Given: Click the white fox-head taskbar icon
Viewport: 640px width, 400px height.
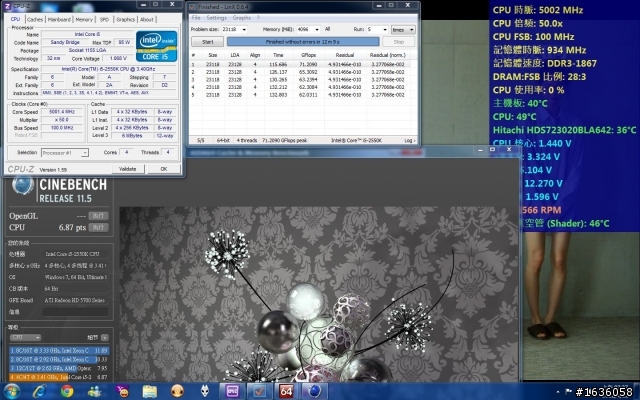Looking at the screenshot, I should coord(205,391).
